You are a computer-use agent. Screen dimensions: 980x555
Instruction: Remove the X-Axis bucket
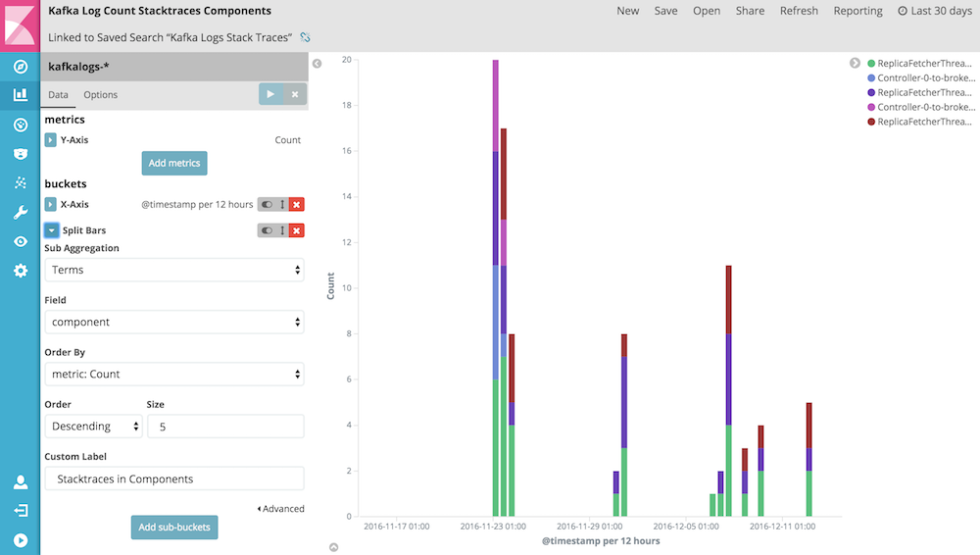[x=297, y=205]
